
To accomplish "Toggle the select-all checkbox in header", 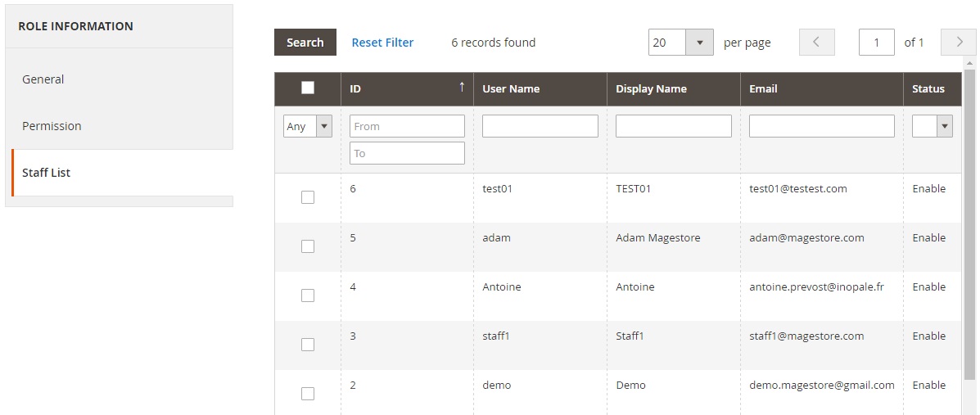I will 308,88.
